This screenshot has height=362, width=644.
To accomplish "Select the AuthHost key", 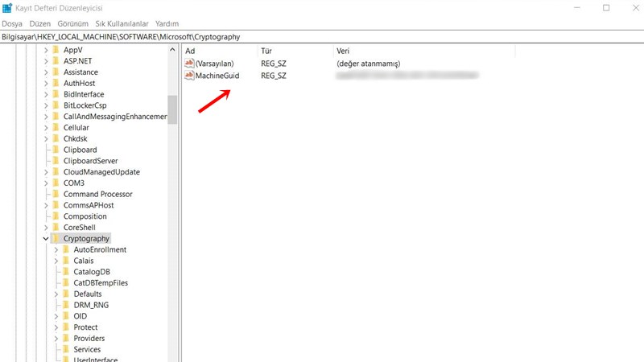I will pos(79,84).
